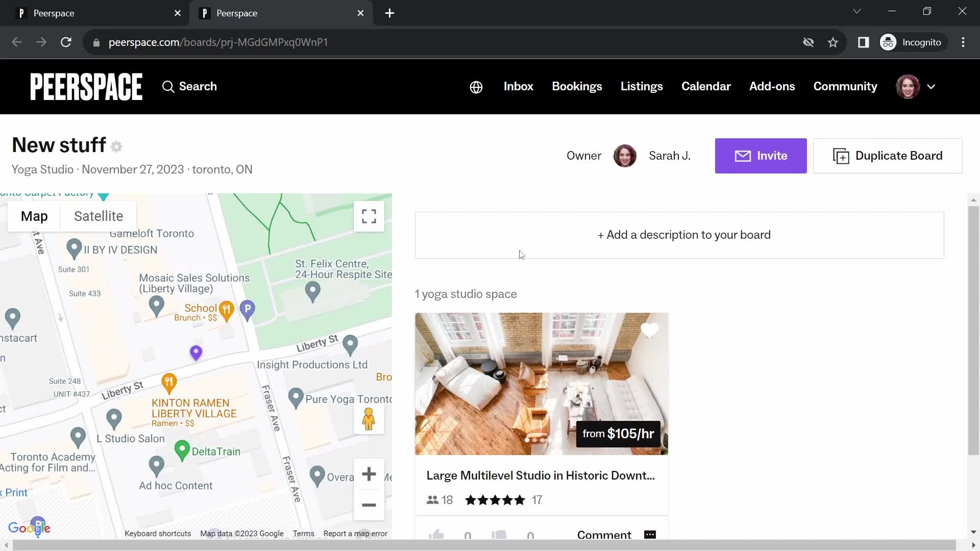Screen dimensions: 980x551
Task: Switch to Satellite view tab
Action: pos(99,216)
